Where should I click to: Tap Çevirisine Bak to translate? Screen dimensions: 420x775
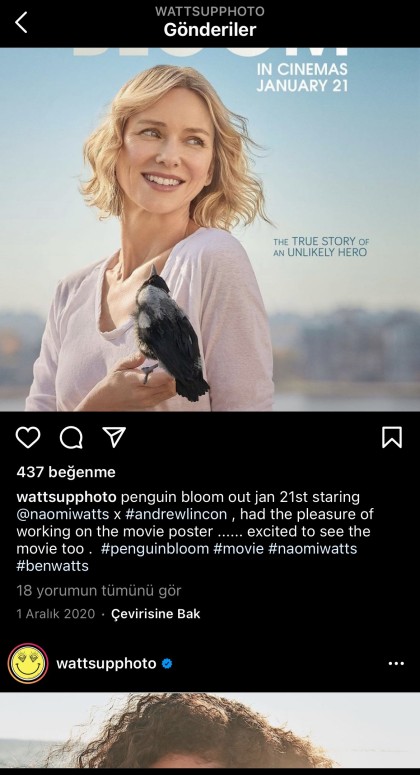(x=156, y=614)
